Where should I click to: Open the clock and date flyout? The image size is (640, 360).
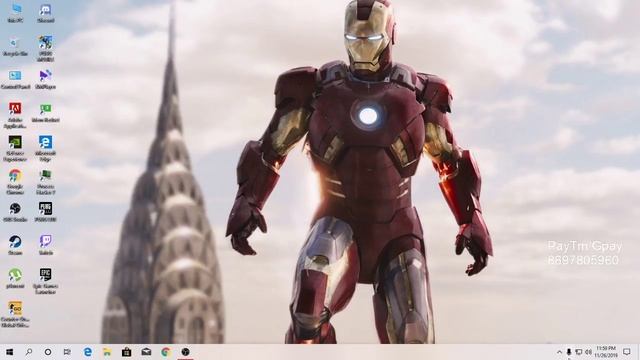click(606, 352)
